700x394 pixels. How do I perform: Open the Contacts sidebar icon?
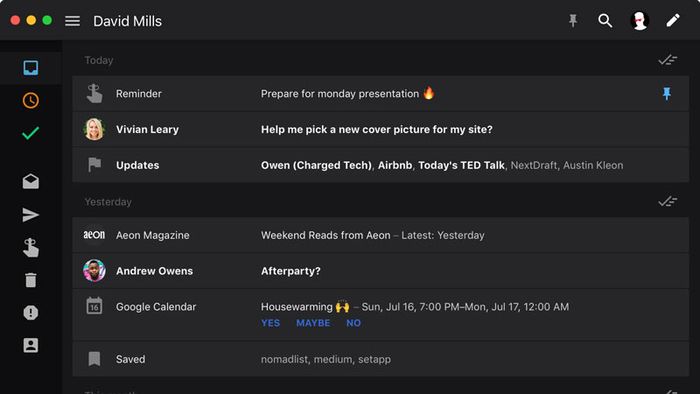[31, 345]
